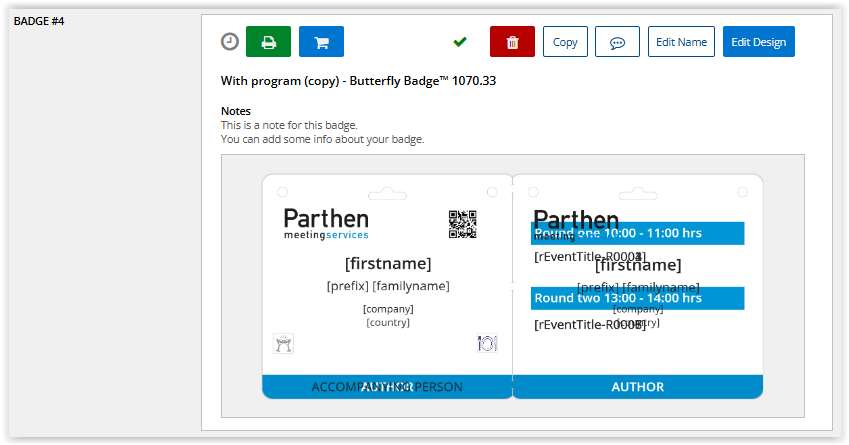849x445 pixels.
Task: Click the QR code on badge
Action: click(x=462, y=224)
